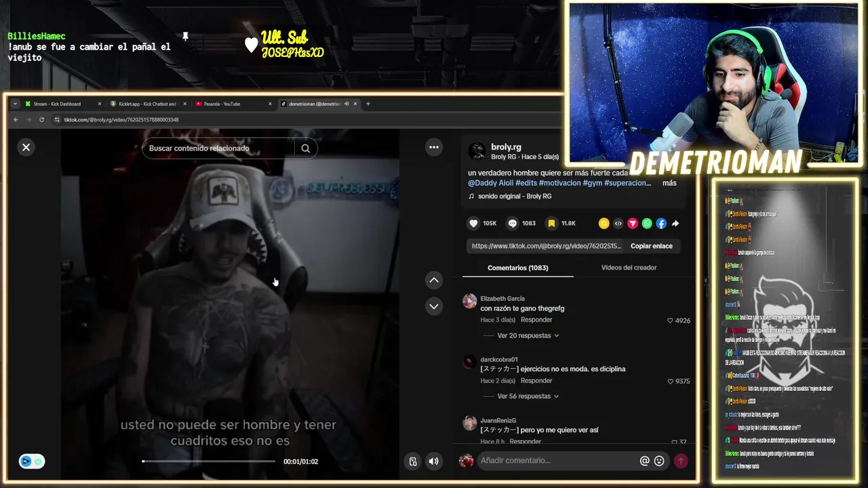Click the Copiar enlace button
Viewport: 868px width, 488px height.
point(652,246)
